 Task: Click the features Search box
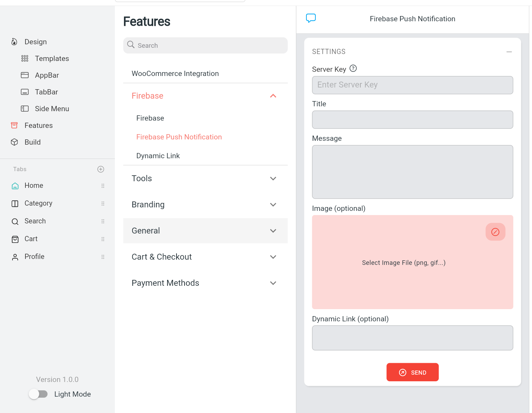coord(205,45)
